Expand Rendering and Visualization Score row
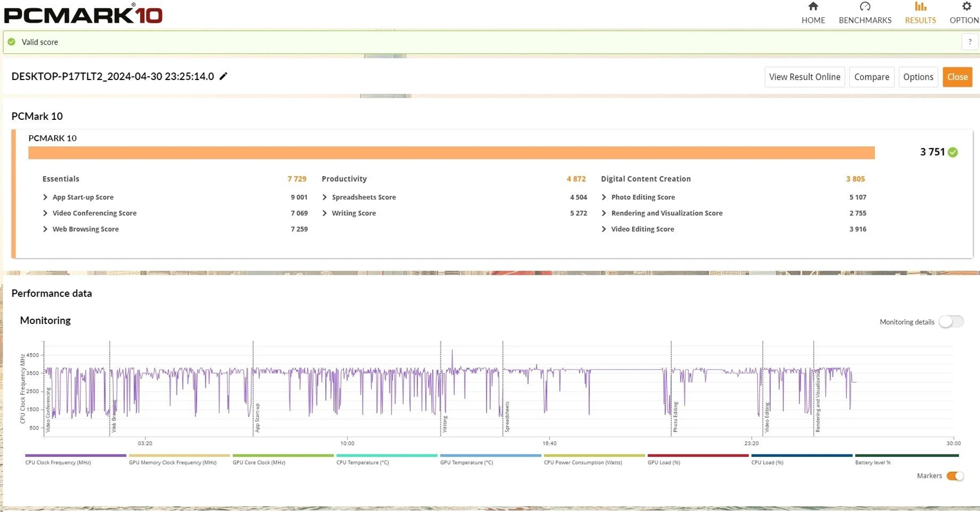Screen dimensions: 980x512 tap(604, 213)
